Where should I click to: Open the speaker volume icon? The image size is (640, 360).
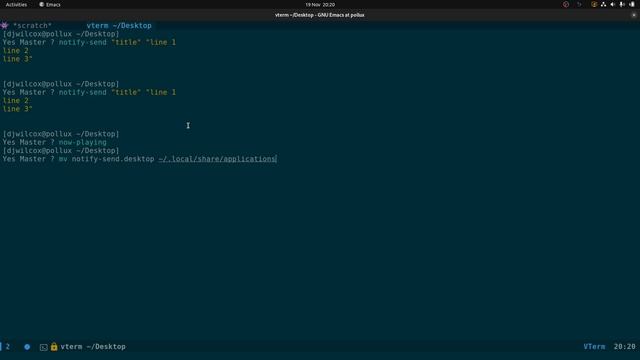[x=613, y=4]
